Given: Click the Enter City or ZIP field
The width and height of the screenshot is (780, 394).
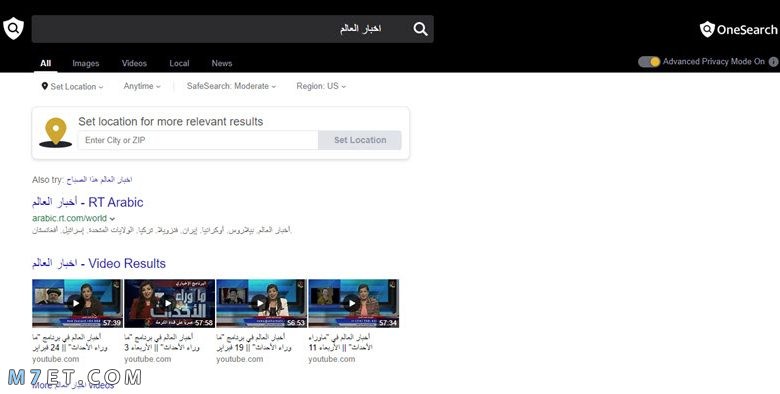Looking at the screenshot, I should (198, 140).
